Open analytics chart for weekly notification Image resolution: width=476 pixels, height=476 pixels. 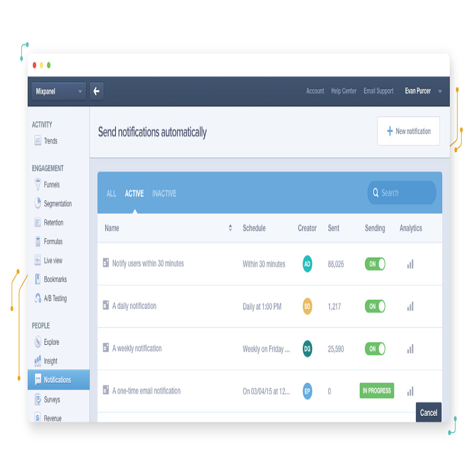(x=410, y=349)
